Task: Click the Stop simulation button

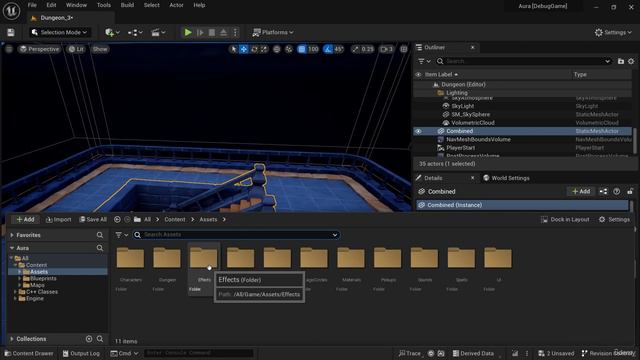Action: tap(212, 32)
